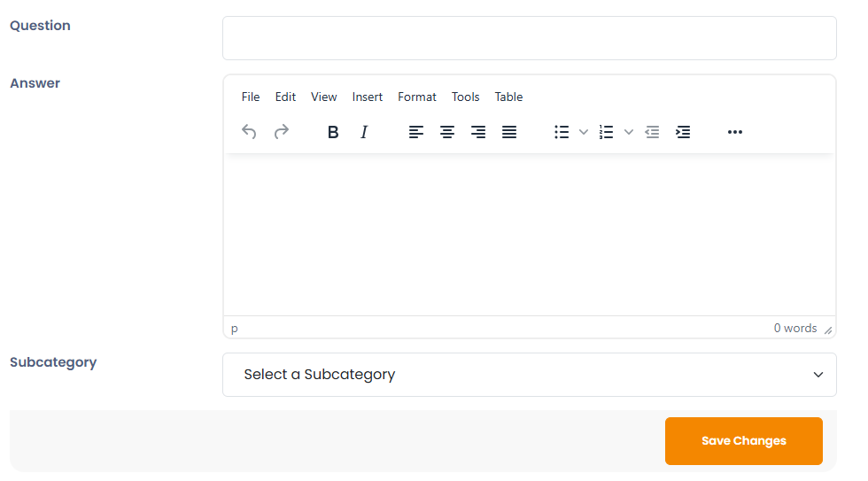Click the Save Changes button
Screen dimensions: 868x481
[743, 441]
